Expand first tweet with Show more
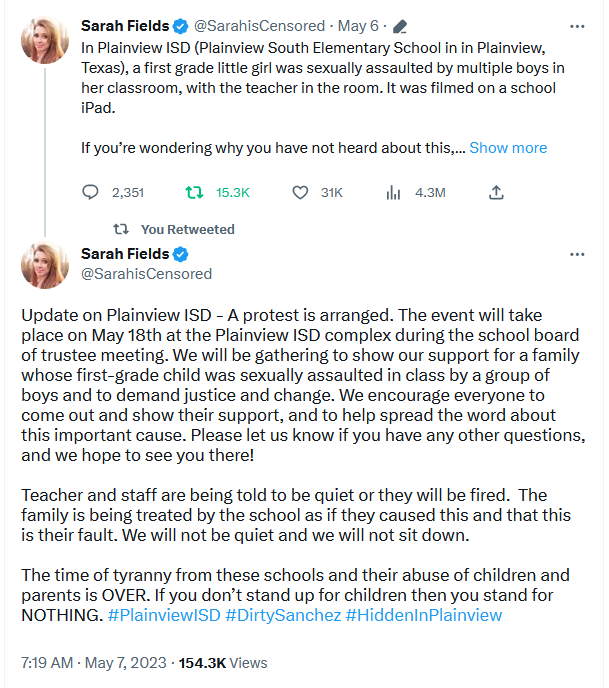609x688 pixels. coord(508,148)
